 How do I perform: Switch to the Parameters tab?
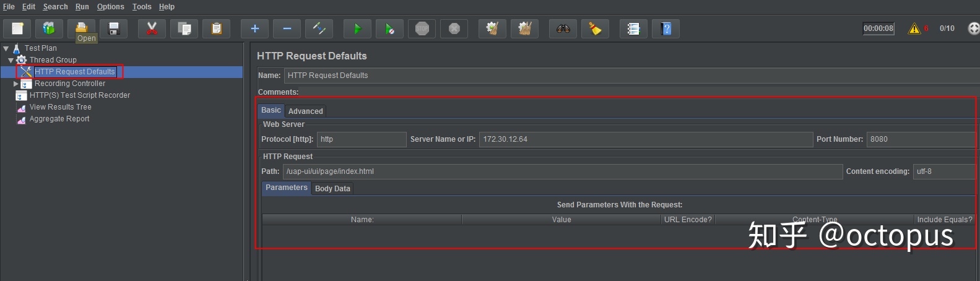pos(287,188)
